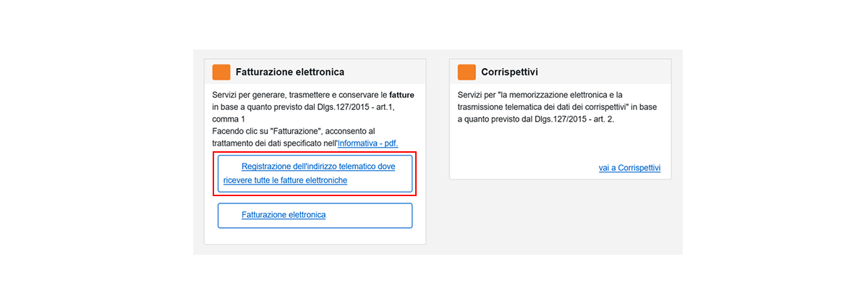The height and width of the screenshot is (304, 868).
Task: Click orange icon beside Fatturazione elettronica heading
Action: coord(221,72)
